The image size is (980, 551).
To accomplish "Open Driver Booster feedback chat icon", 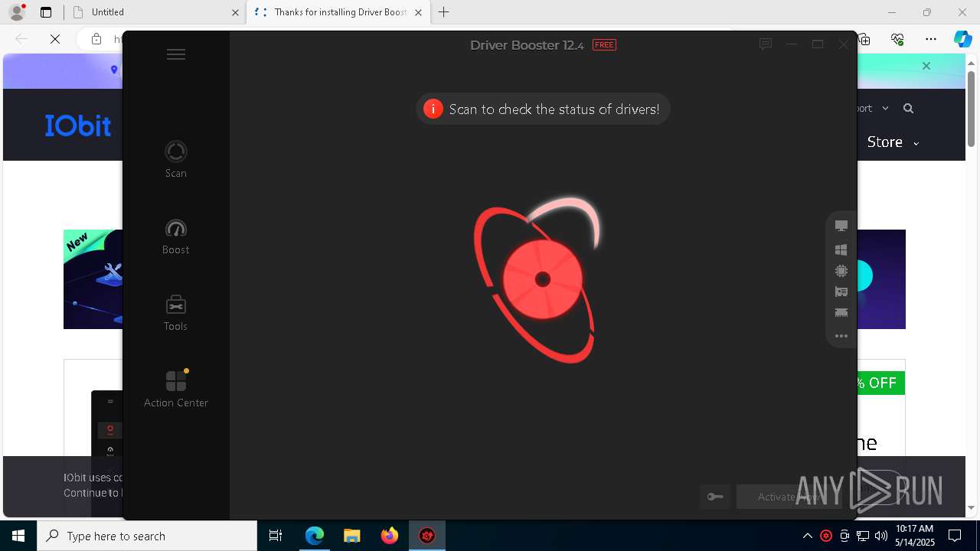I will (765, 44).
